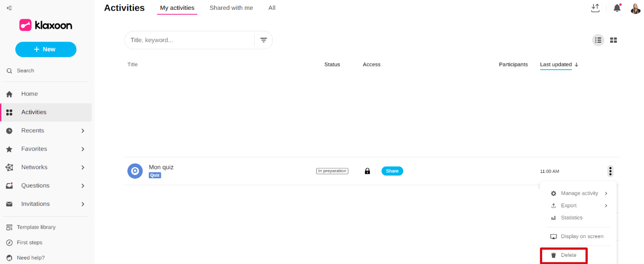Expand the Networks section

pyautogui.click(x=83, y=168)
